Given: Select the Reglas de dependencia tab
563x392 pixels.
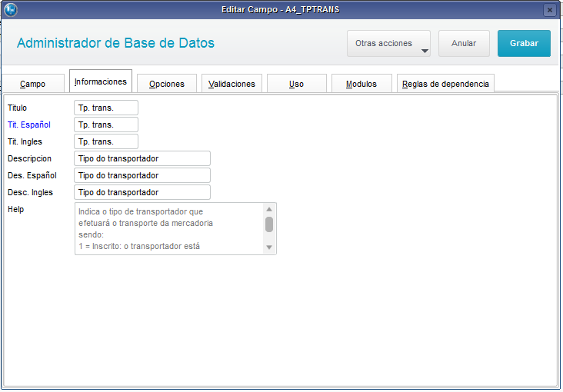Looking at the screenshot, I should pyautogui.click(x=445, y=84).
